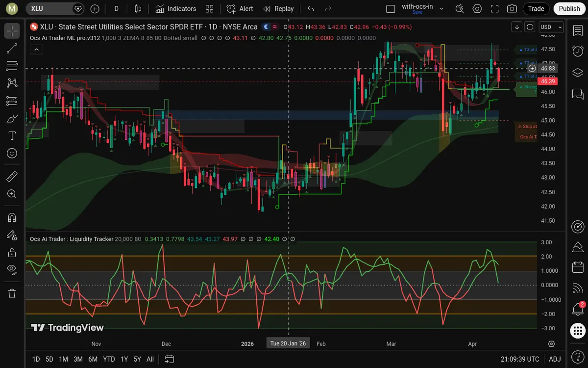Enter fullscreen mode
The width and height of the screenshot is (588, 368).
coord(495,9)
